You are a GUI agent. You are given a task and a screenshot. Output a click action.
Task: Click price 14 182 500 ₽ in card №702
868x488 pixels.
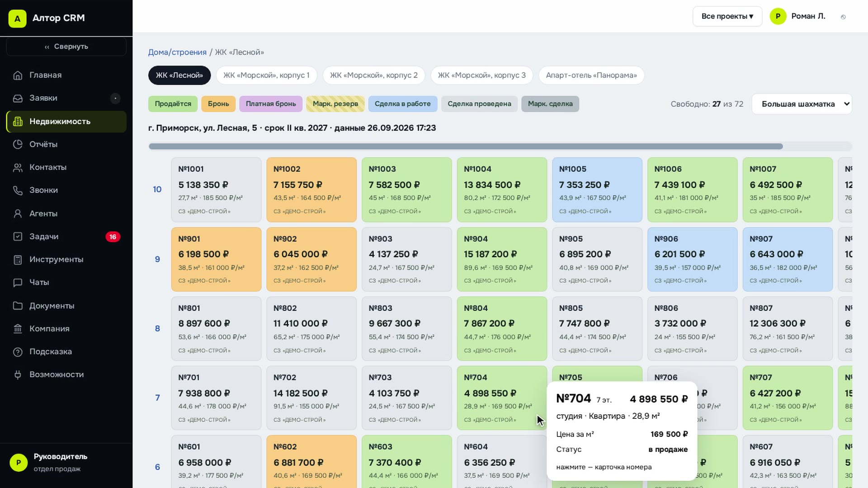point(300,394)
